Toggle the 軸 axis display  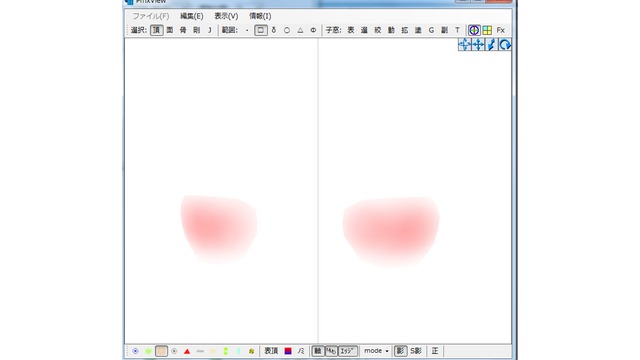(x=318, y=351)
